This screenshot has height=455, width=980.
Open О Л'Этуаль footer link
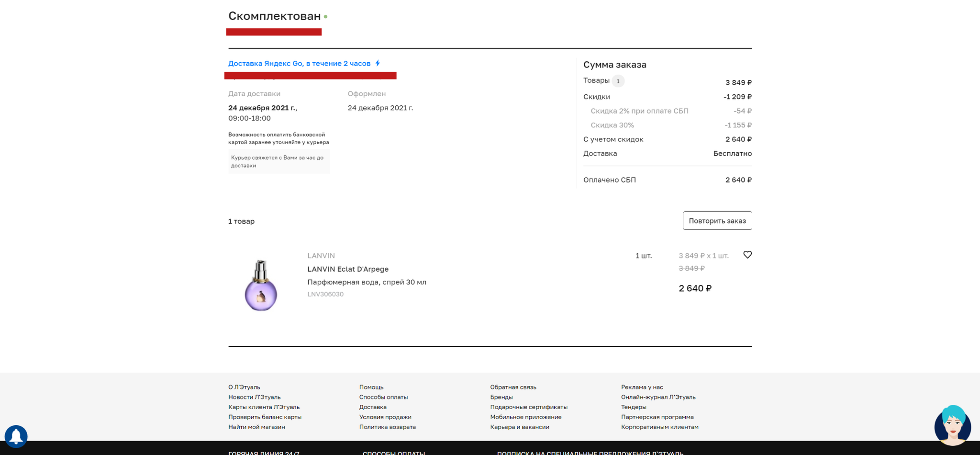click(244, 387)
